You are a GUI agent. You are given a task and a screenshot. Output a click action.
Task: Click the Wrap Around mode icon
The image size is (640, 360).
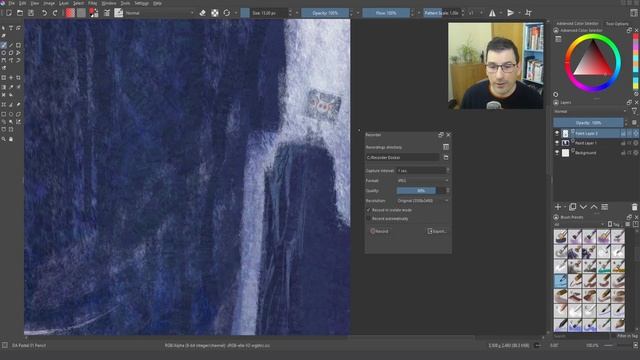click(x=528, y=13)
